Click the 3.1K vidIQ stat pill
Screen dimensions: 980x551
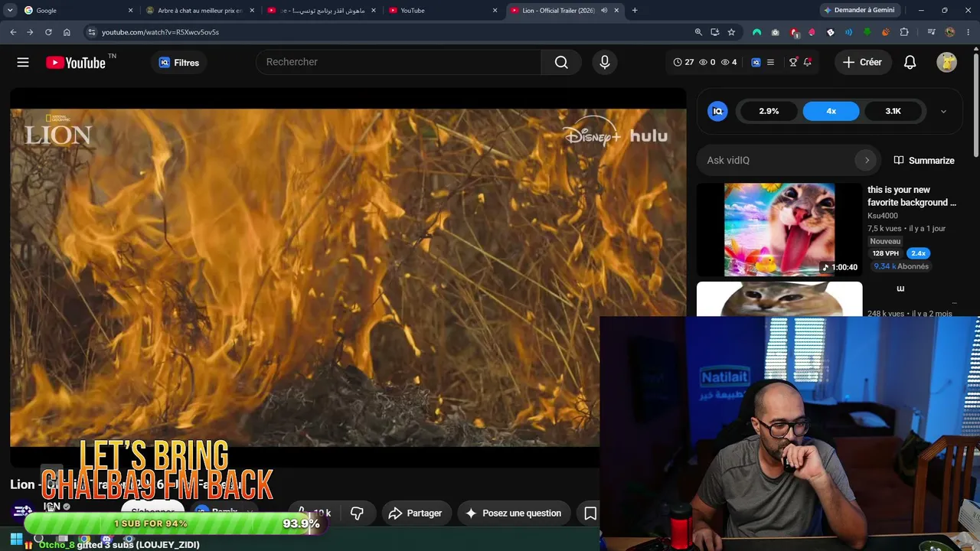point(893,111)
